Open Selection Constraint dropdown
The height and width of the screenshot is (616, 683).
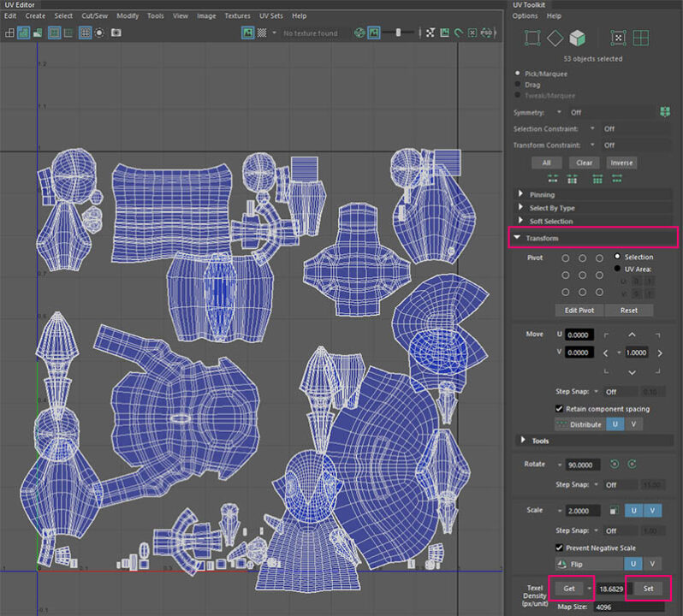click(592, 128)
